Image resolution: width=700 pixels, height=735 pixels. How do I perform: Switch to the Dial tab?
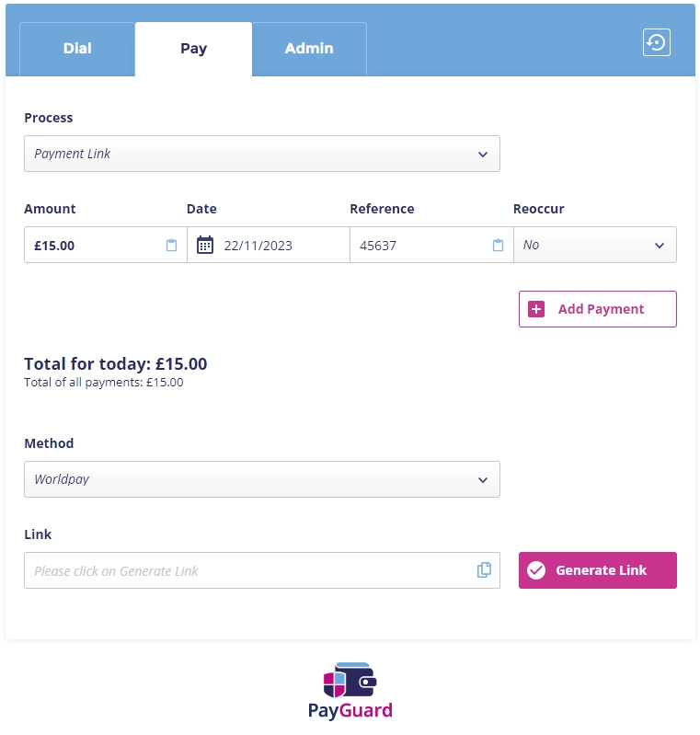coord(77,49)
